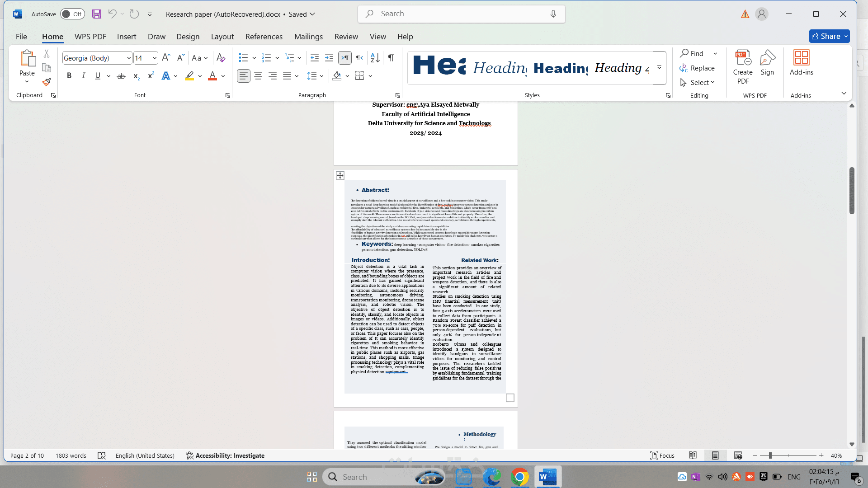Select the Format Painter tool
Viewport: 868px width, 488px height.
point(46,82)
